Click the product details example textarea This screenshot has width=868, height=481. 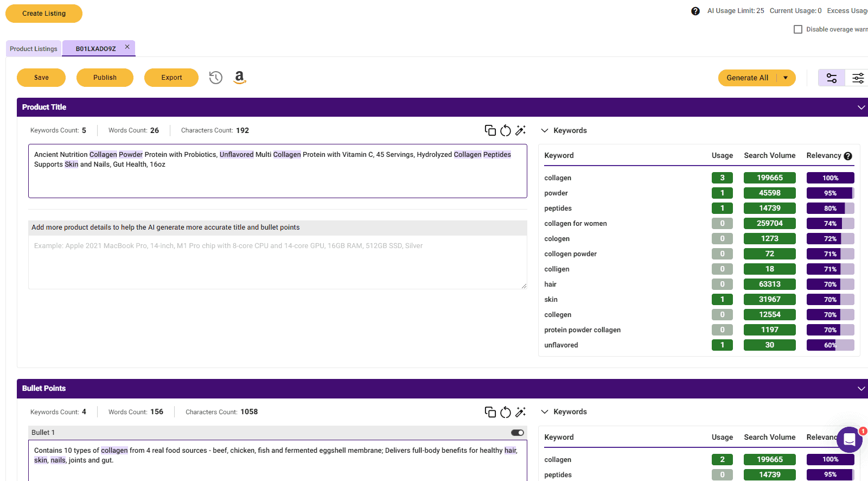point(278,262)
